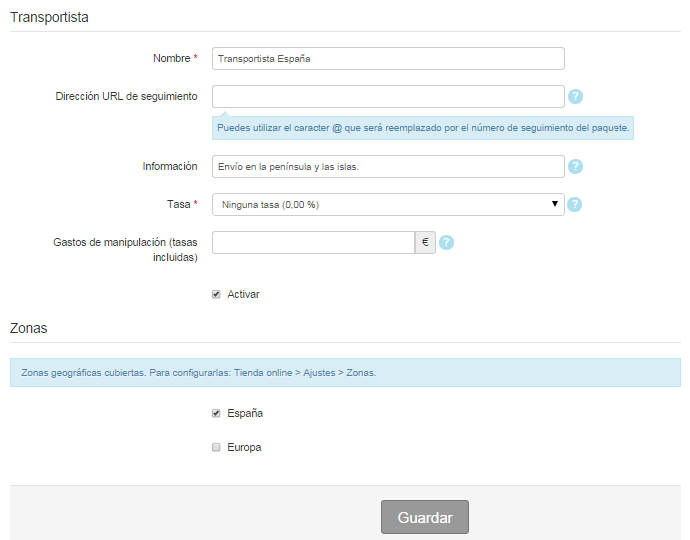This screenshot has width=690, height=540.
Task: Click the Gastos de manipulación amount field
Action: pyautogui.click(x=313, y=242)
